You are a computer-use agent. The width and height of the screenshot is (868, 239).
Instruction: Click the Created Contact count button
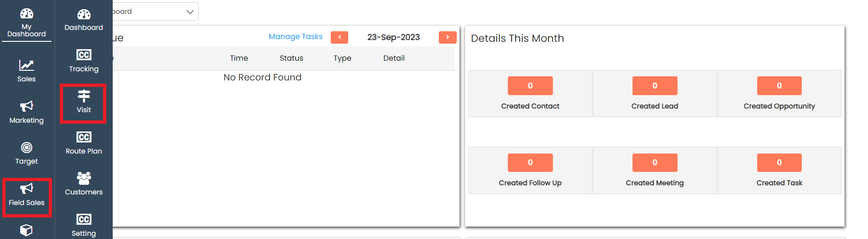[530, 85]
